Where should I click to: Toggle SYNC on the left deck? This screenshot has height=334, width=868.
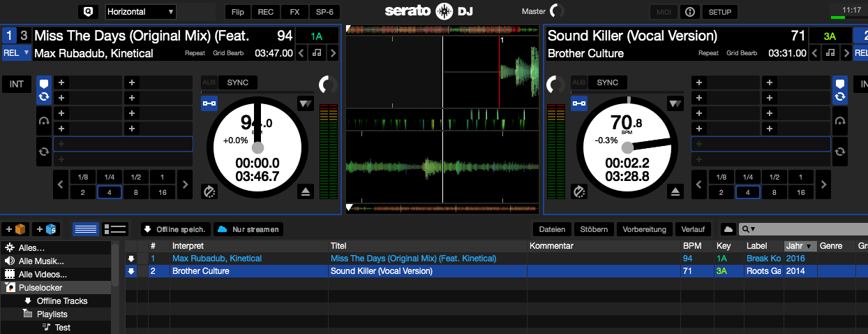tap(237, 82)
